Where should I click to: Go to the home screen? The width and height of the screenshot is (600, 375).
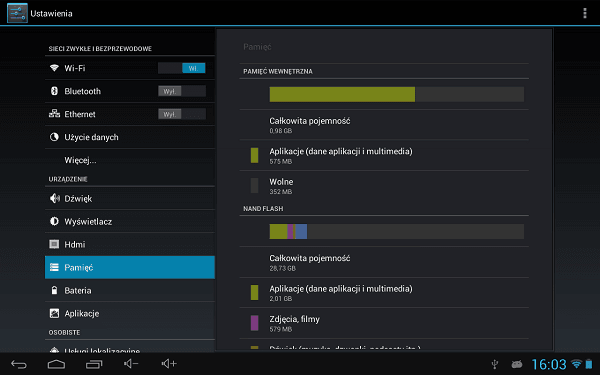pos(56,364)
